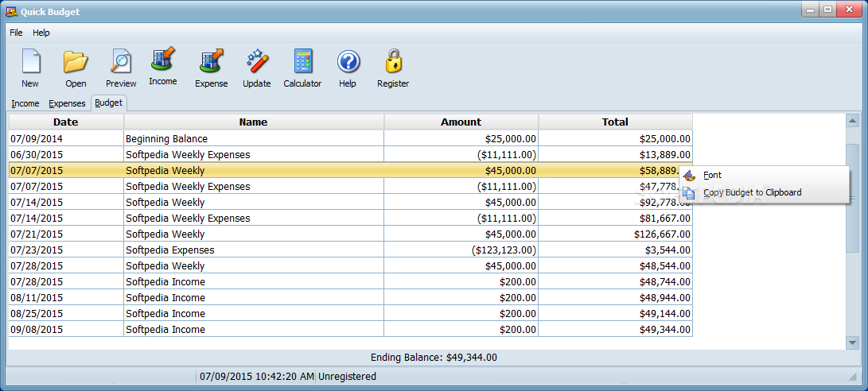Click the Help question mark icon

pyautogui.click(x=348, y=61)
